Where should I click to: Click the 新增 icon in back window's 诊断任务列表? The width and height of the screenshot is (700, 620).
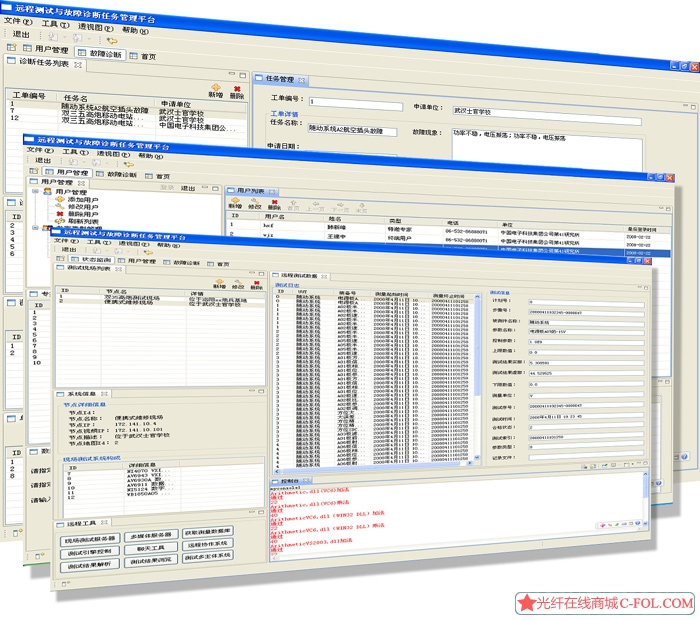216,88
